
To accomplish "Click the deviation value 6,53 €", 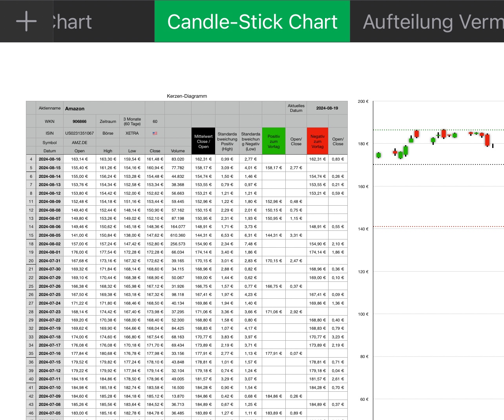I will [x=227, y=236].
